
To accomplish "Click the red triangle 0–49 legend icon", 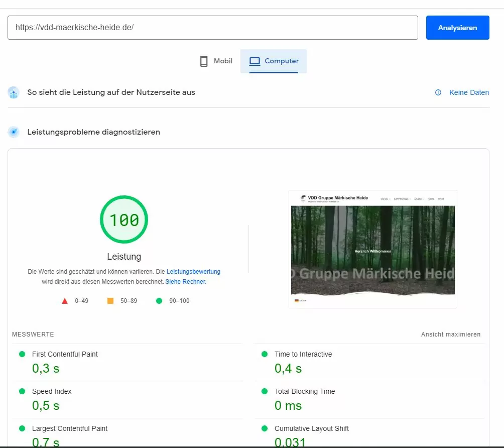I will 64,301.
